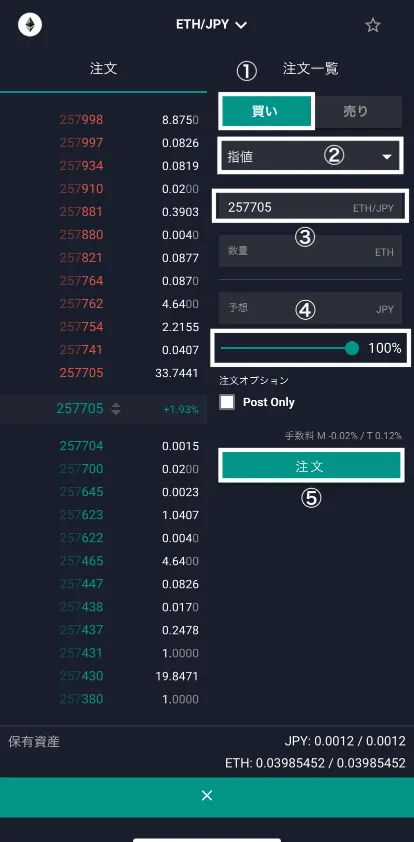Focus the price field showing 257705
414x842 pixels.
310,207
